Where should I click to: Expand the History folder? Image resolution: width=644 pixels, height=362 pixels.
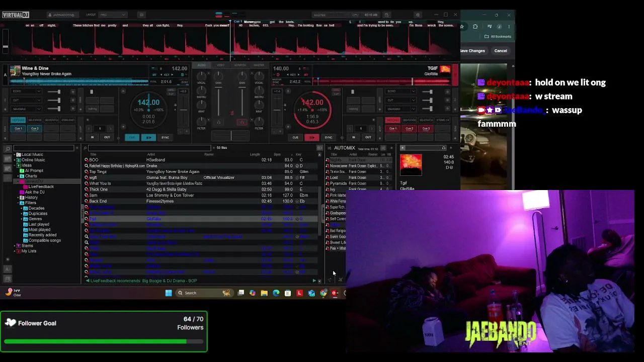pyautogui.click(x=19, y=198)
